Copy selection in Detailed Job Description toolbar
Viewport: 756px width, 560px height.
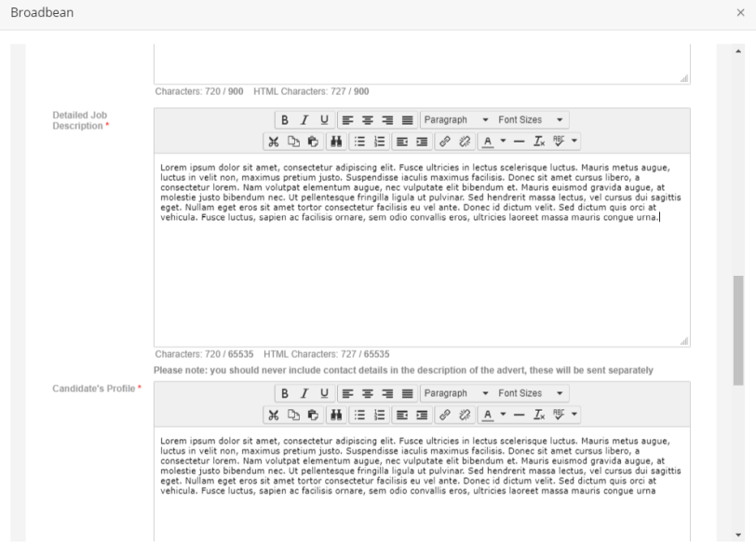[293, 142]
